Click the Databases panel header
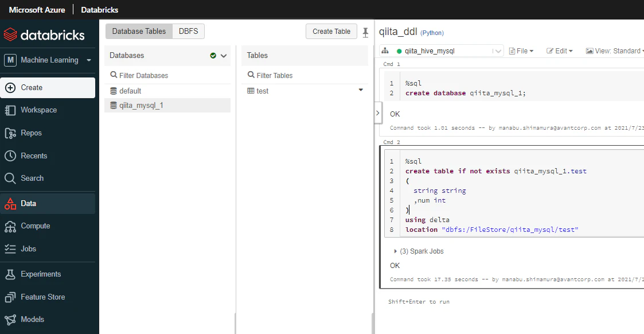 [167, 56]
